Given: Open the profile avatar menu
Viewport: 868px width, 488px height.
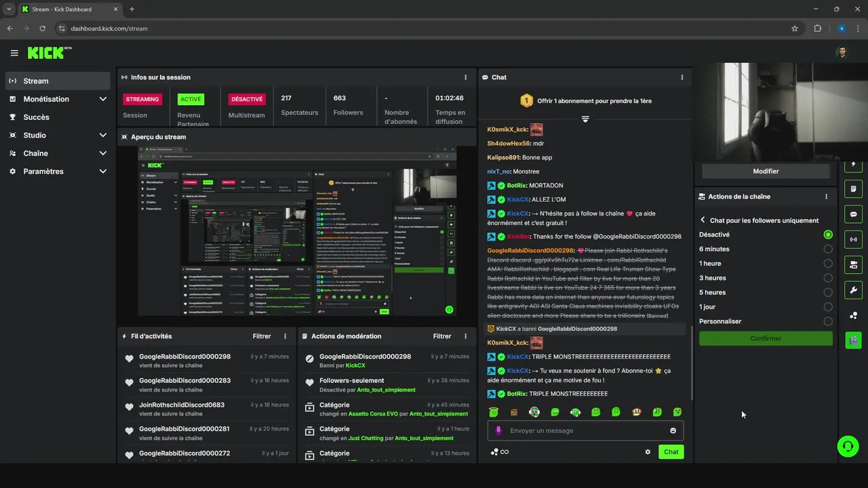Looking at the screenshot, I should click(x=842, y=53).
